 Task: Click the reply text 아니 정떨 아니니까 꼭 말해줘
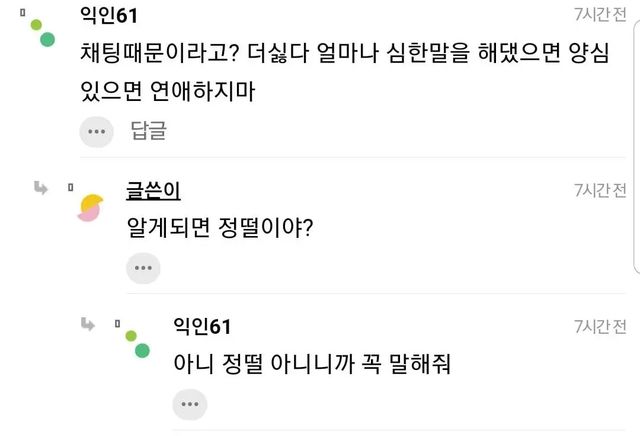(x=312, y=363)
